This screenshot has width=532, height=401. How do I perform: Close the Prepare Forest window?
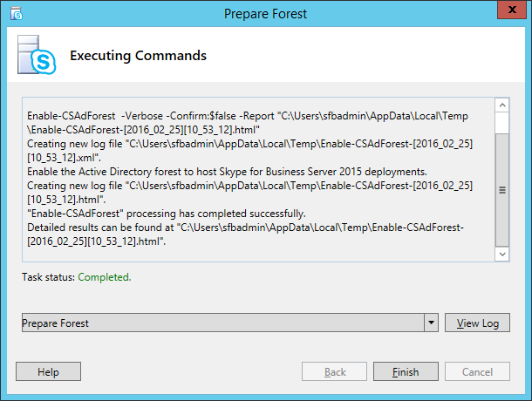tap(512, 10)
